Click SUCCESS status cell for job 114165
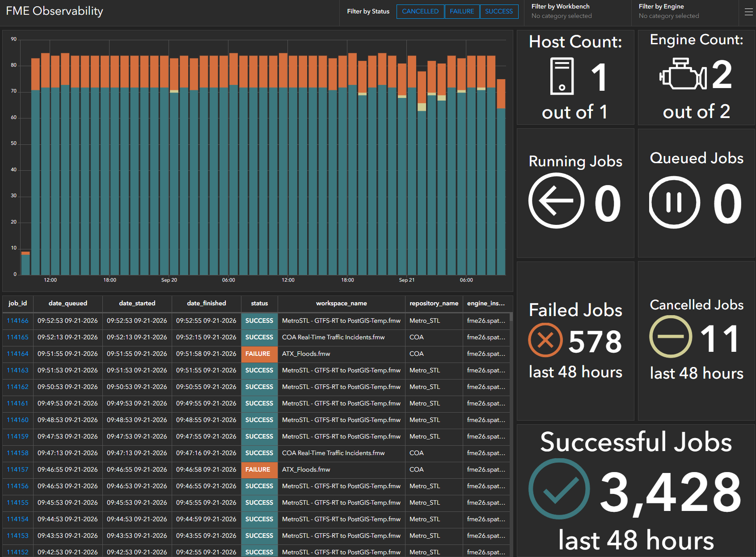Screen dimensions: 756x557 click(259, 338)
